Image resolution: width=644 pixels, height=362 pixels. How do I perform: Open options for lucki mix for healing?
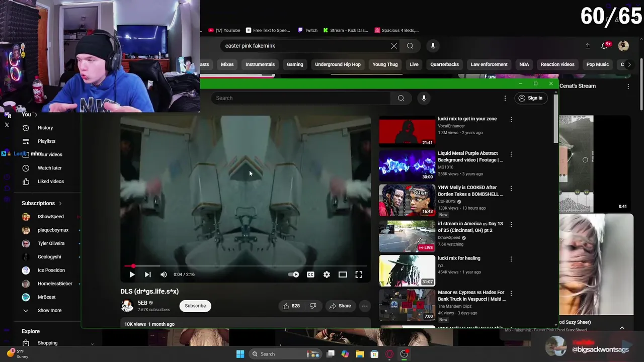511,259
